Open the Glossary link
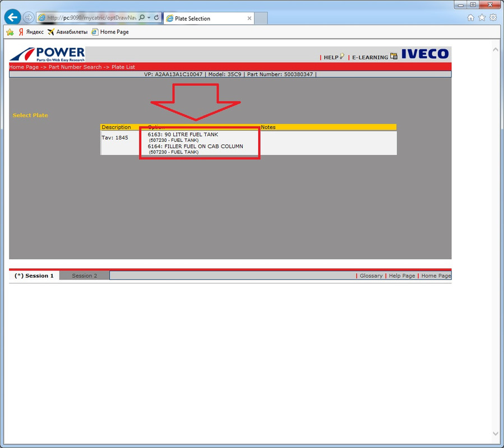504x448 pixels. (371, 276)
